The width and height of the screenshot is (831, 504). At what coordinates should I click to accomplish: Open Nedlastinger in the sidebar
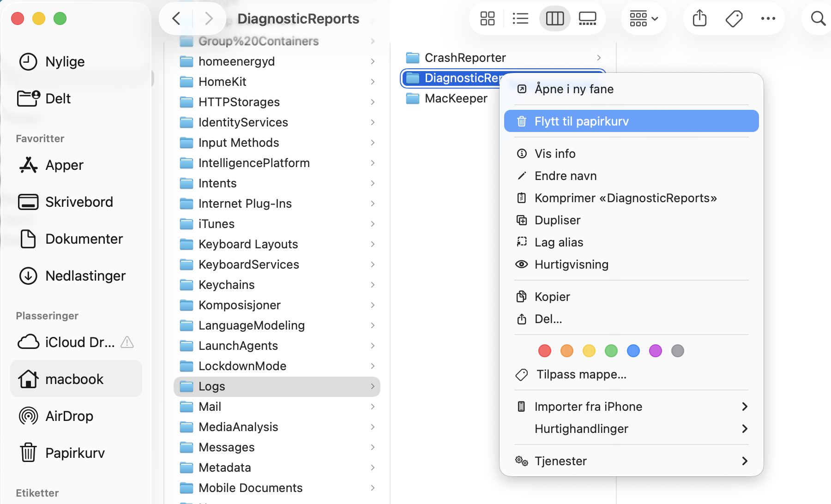point(76,276)
